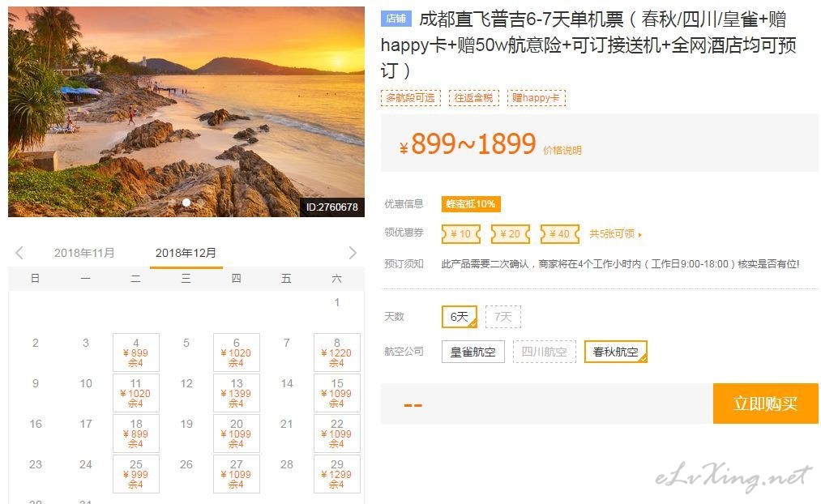Claim the ¥20 coupon
The width and height of the screenshot is (821, 504).
511,234
